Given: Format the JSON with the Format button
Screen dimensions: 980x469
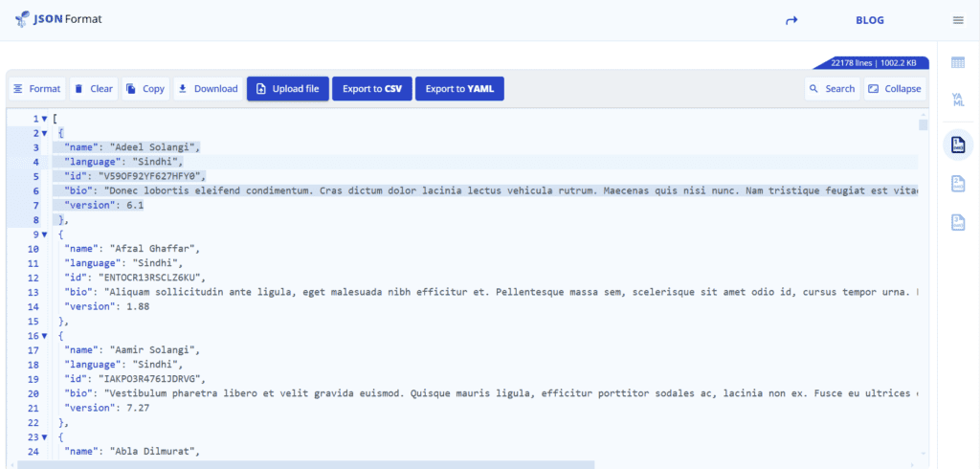Looking at the screenshot, I should pos(37,89).
